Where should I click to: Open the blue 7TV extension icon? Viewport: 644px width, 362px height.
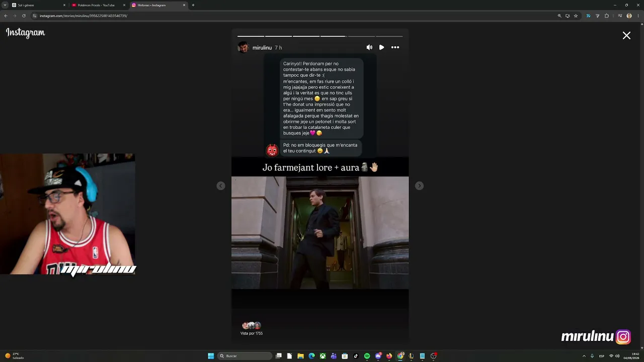point(588,16)
